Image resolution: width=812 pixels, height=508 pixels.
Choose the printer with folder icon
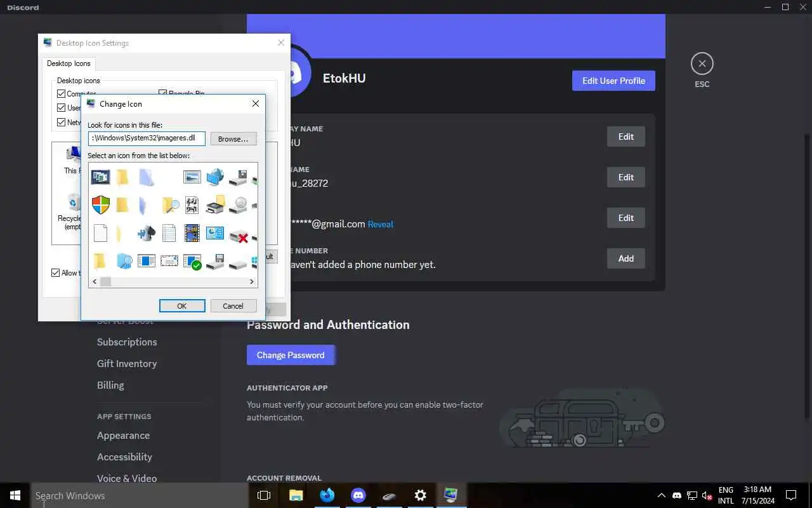(x=215, y=204)
